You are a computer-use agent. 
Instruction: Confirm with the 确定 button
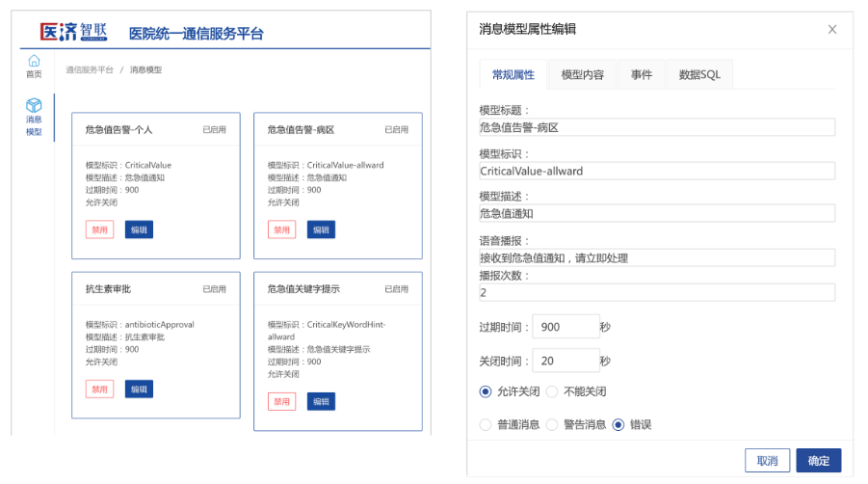point(819,460)
